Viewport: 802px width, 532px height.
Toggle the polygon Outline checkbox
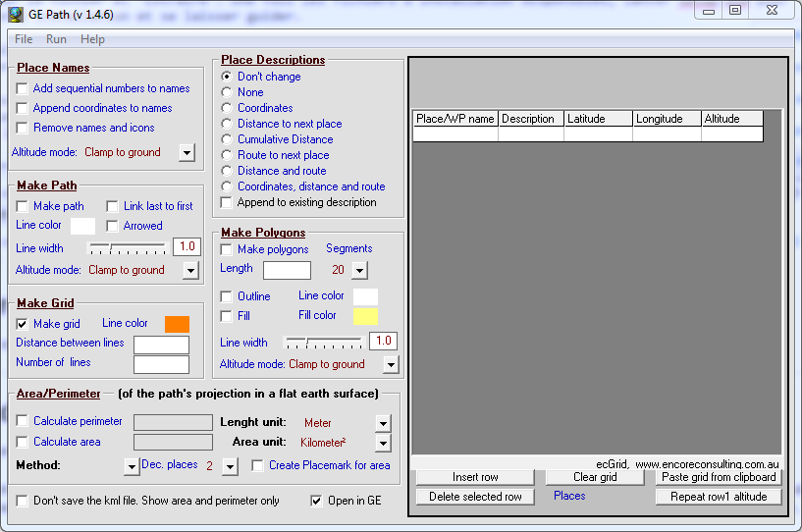[226, 296]
